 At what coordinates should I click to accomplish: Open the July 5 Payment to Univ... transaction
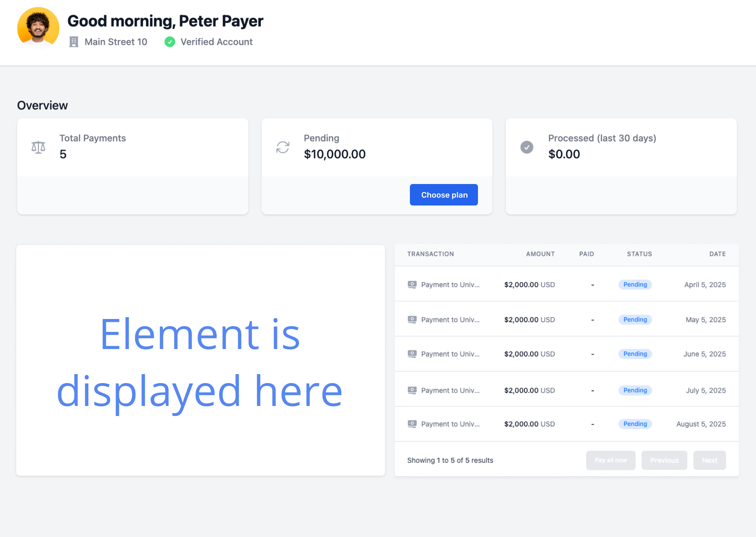click(450, 391)
